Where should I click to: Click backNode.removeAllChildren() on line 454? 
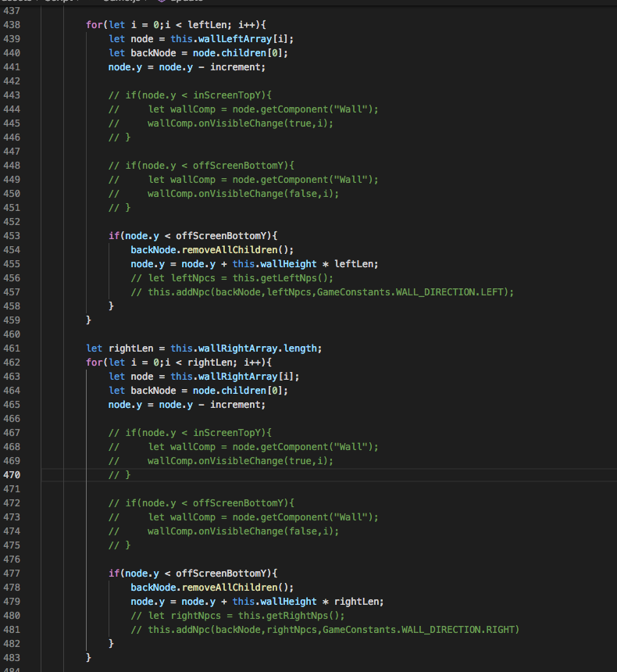[x=212, y=250]
